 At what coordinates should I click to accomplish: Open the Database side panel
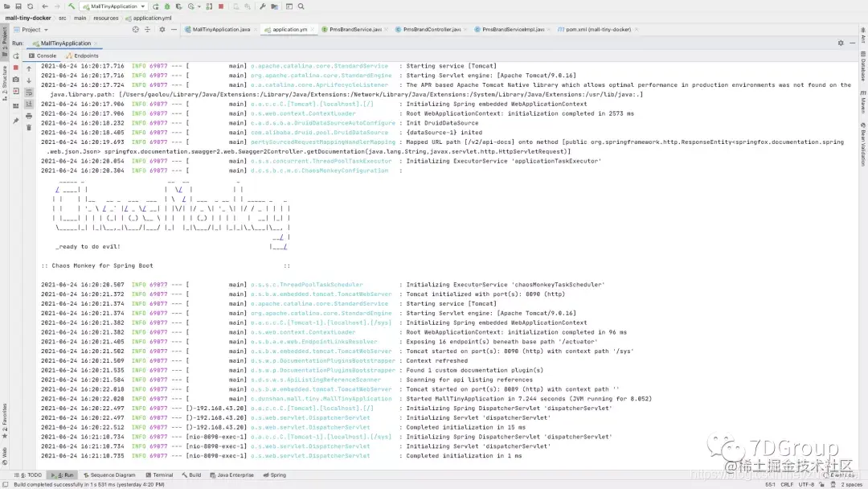coord(863,66)
